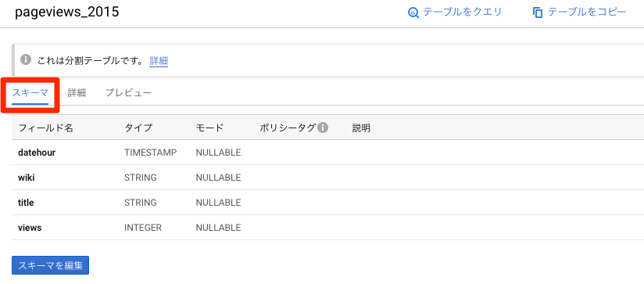Switch to the プレビュー tab
644x284 pixels.
[x=128, y=93]
